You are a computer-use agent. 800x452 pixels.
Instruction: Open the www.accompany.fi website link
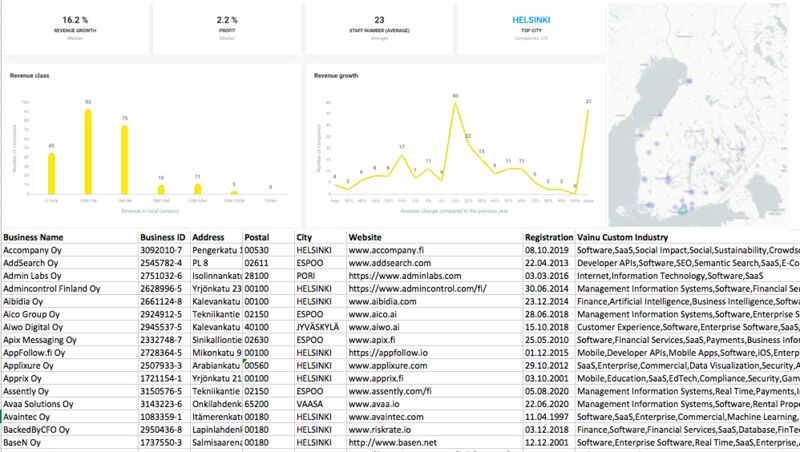(384, 250)
